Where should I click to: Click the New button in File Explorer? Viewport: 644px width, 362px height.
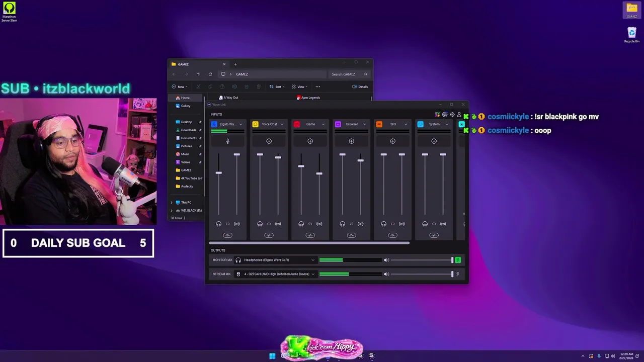[179, 86]
